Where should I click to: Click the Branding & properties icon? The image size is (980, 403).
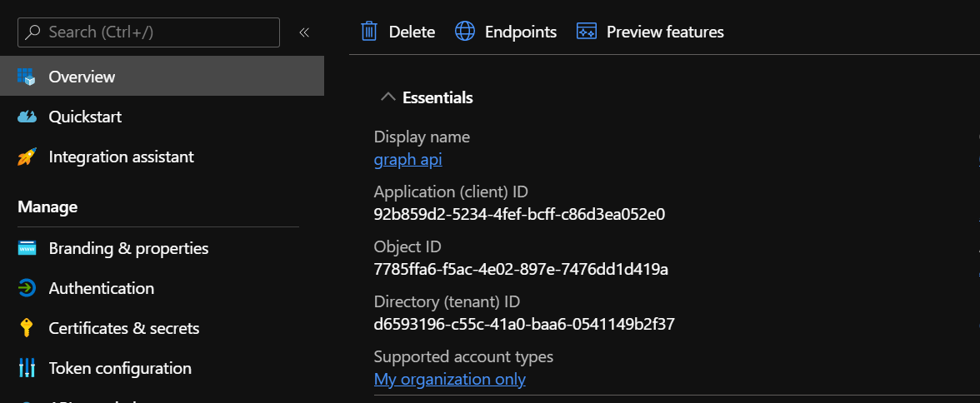coord(27,248)
